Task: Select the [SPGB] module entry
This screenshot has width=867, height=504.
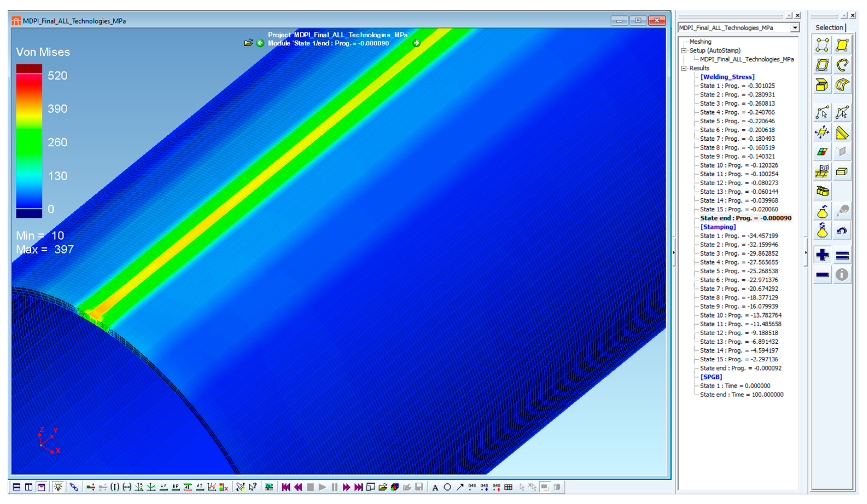Action: (x=711, y=377)
